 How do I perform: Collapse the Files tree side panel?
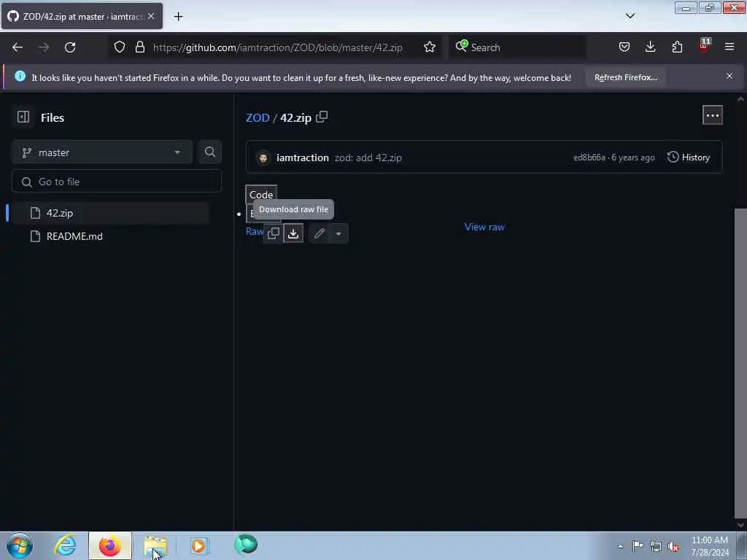click(x=23, y=117)
